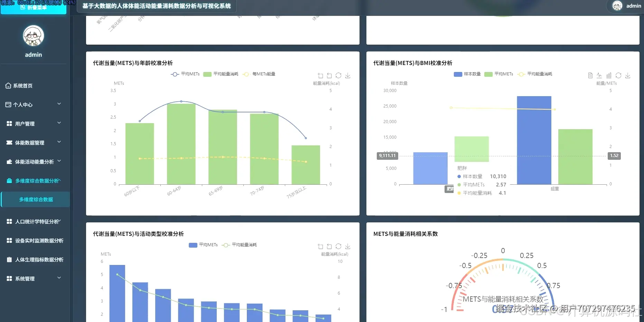Click zoom reset icon in age calibration chart
644x322 pixels.
point(329,75)
